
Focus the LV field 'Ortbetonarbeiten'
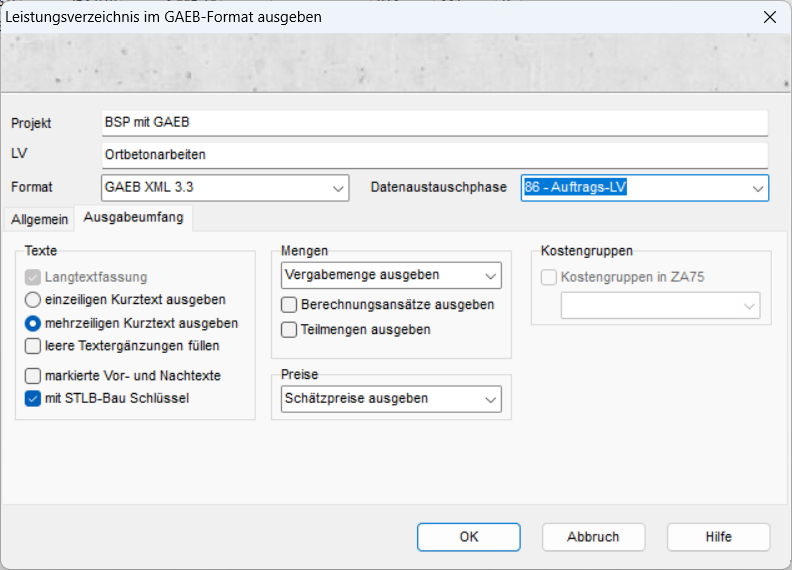point(435,155)
